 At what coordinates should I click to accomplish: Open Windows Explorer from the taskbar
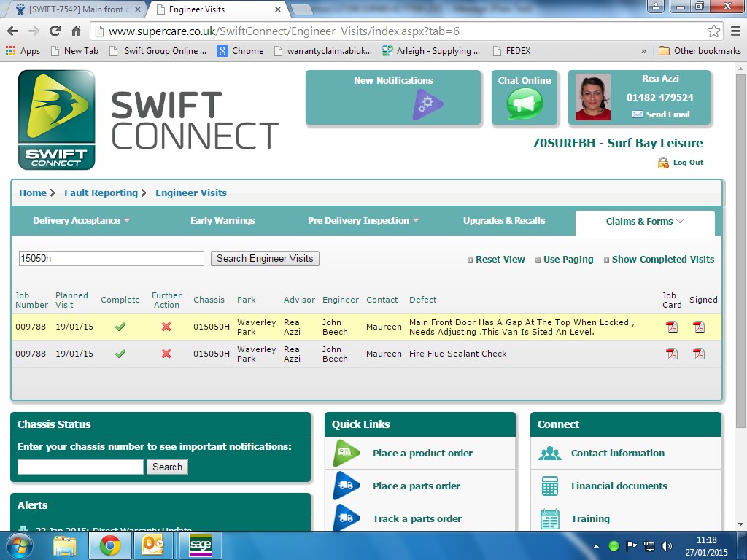tap(65, 545)
